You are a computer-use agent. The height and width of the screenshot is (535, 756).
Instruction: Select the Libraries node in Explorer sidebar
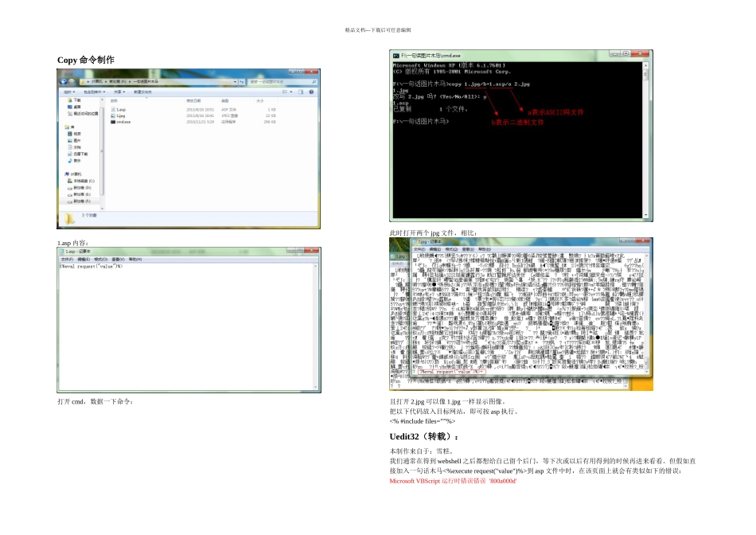[x=70, y=127]
